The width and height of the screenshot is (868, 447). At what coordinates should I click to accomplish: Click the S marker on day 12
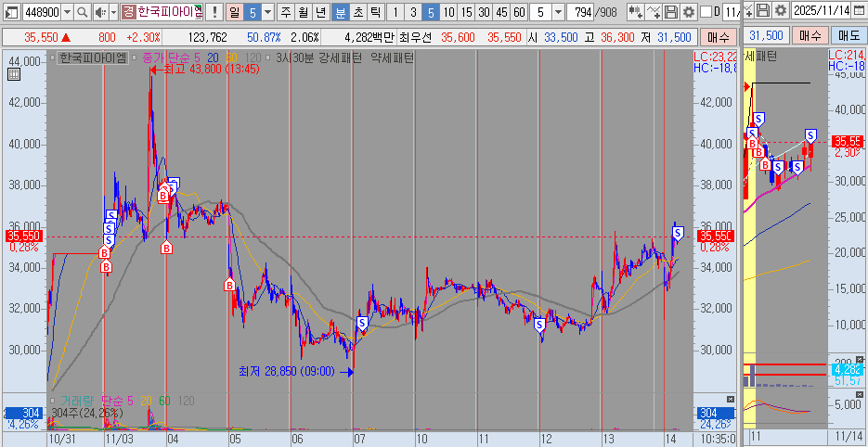[x=539, y=326]
